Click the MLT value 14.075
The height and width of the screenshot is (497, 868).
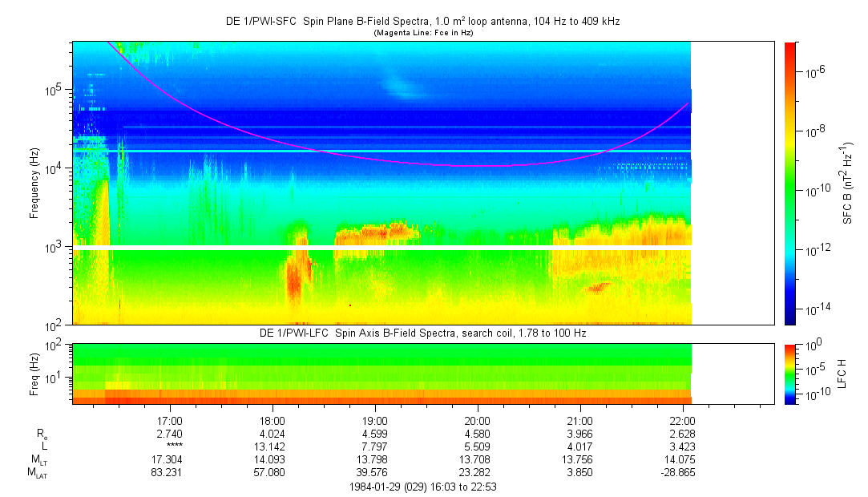tap(683, 459)
